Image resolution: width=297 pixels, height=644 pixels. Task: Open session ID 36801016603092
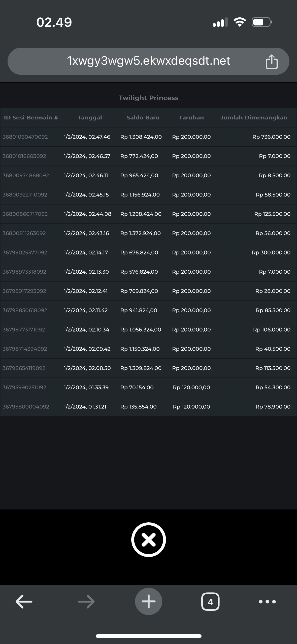point(24,156)
